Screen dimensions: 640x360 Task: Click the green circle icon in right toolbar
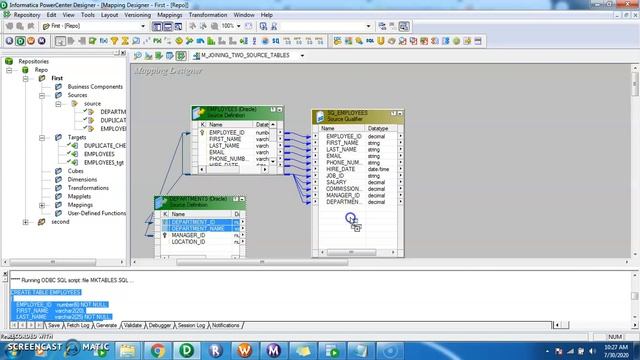pos(456,41)
